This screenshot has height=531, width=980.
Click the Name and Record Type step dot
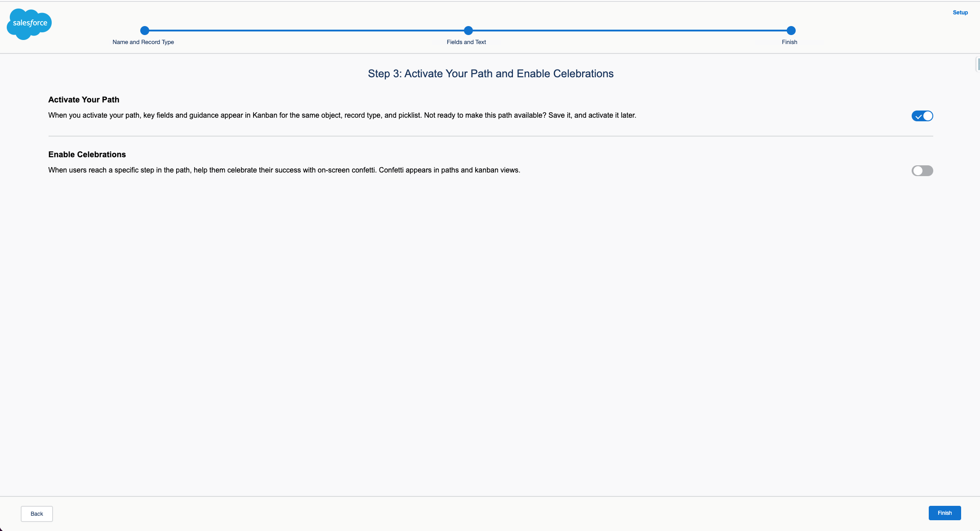(144, 31)
